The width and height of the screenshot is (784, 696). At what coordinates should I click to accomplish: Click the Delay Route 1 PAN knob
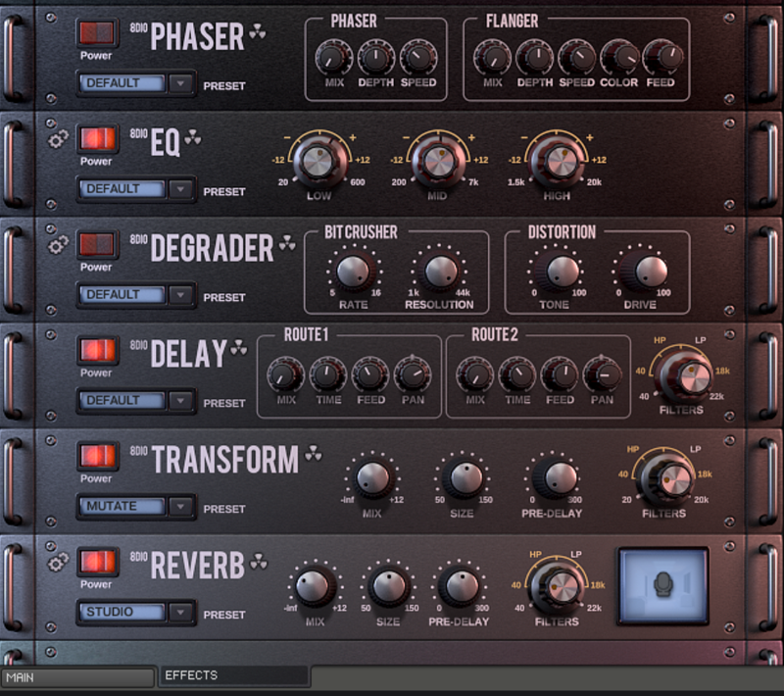tap(413, 375)
